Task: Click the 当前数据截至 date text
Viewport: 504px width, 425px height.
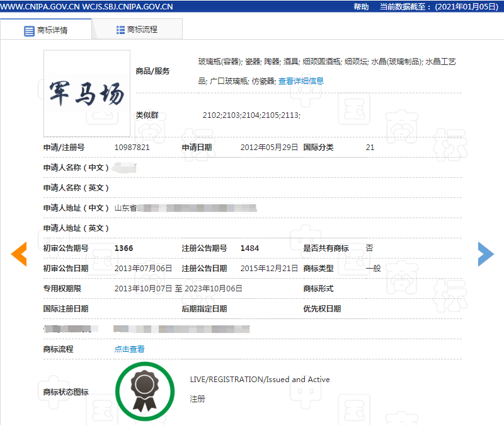Action: tap(439, 7)
